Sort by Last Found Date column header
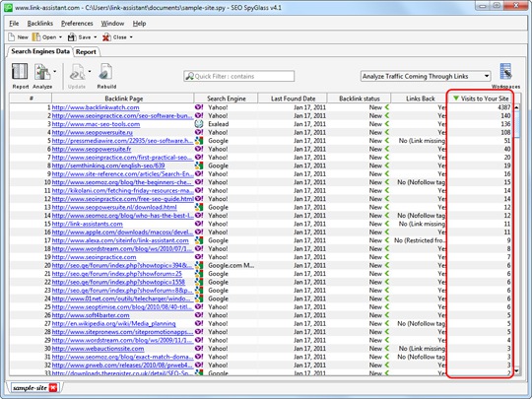The width and height of the screenshot is (532, 399). tap(293, 99)
